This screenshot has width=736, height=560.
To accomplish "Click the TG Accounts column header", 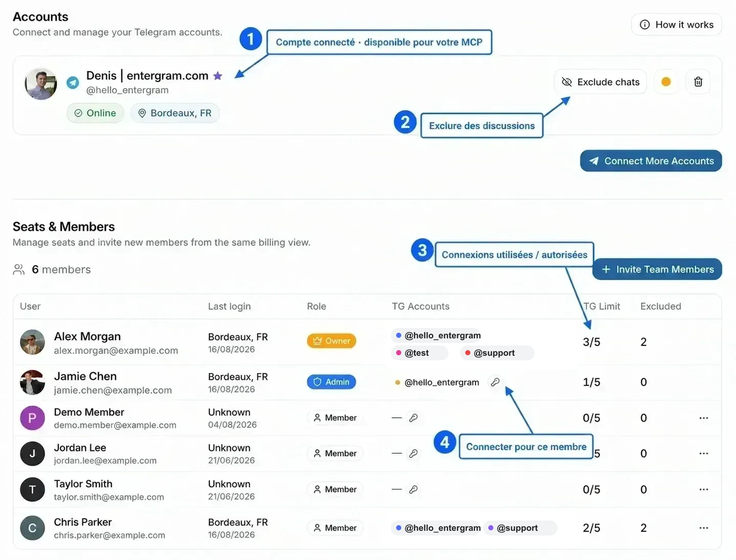I will 421,306.
